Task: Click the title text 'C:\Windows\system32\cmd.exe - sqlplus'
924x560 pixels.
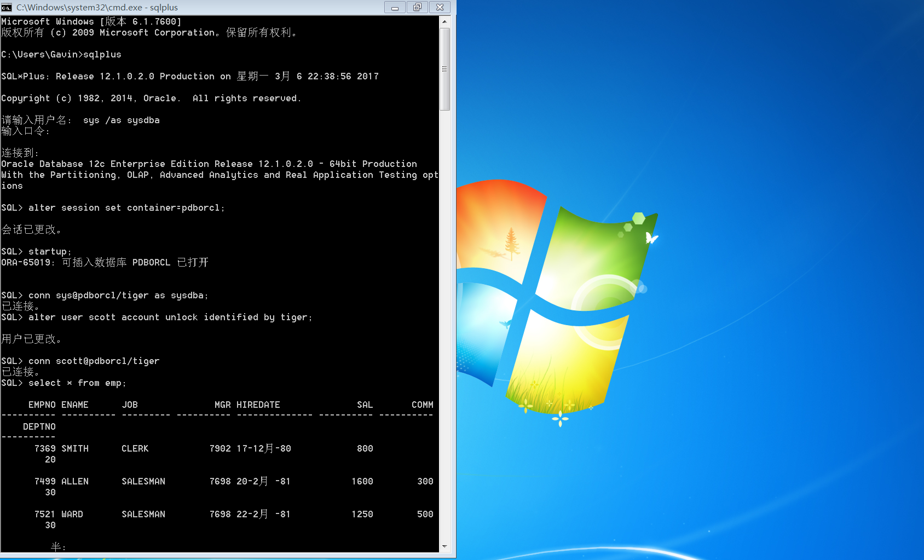Action: click(97, 7)
